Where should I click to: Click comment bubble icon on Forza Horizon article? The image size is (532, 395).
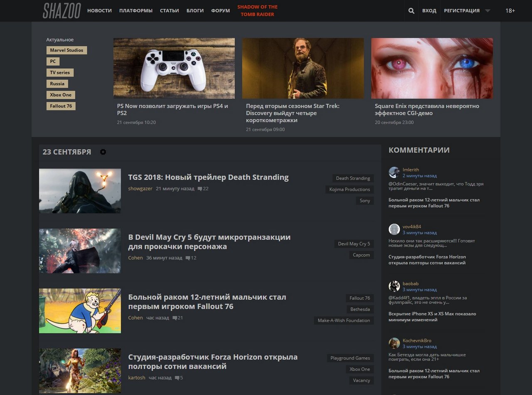coord(177,378)
